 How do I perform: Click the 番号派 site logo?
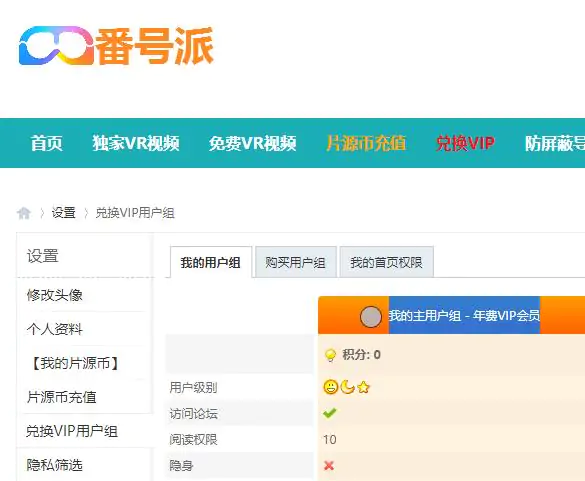click(116, 46)
